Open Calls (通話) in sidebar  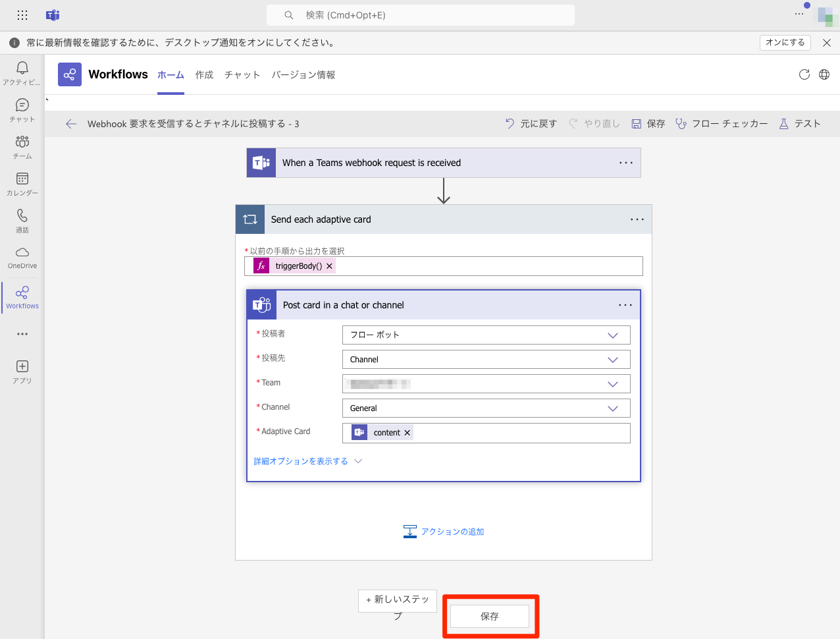pyautogui.click(x=22, y=221)
